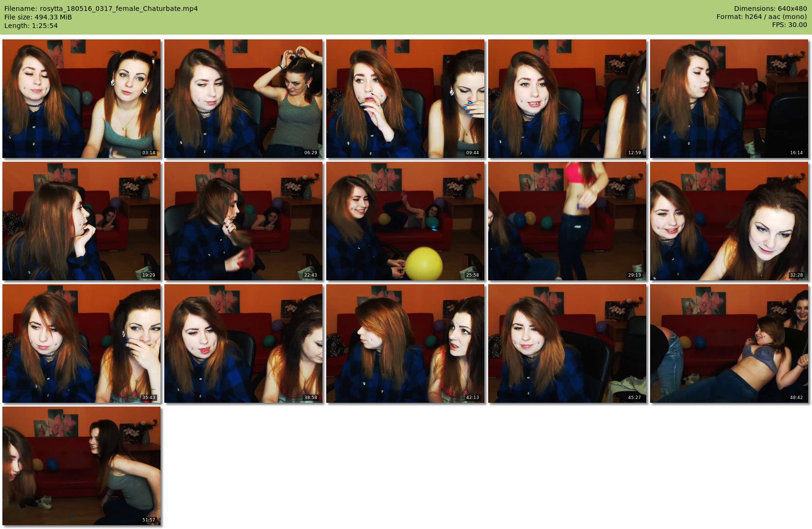Select the 16:14 thumbnail

(x=729, y=99)
